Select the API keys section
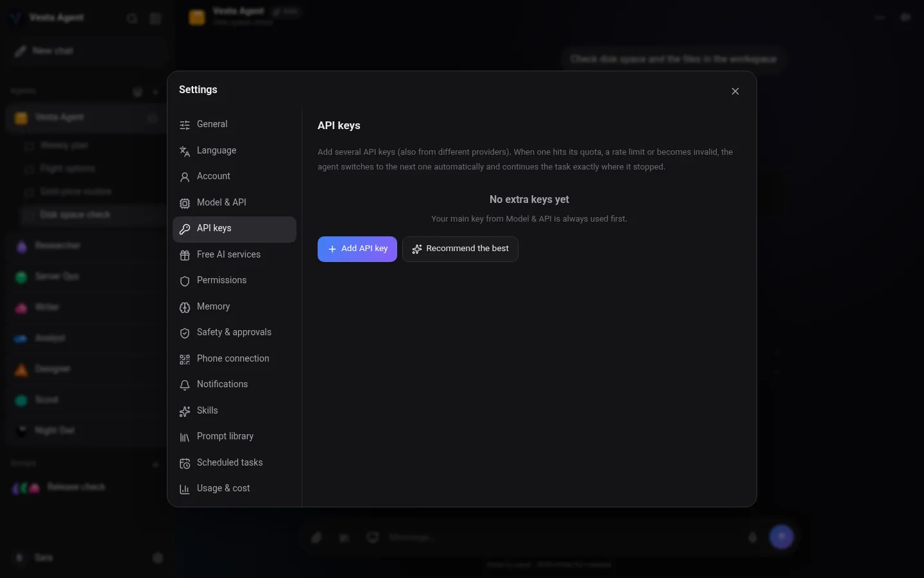The width and height of the screenshot is (924, 578). pos(234,229)
